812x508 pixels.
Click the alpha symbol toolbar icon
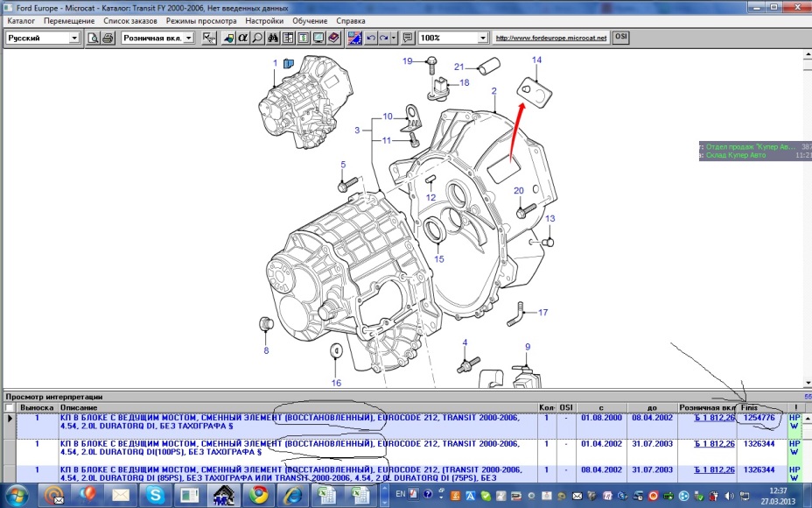[242, 39]
